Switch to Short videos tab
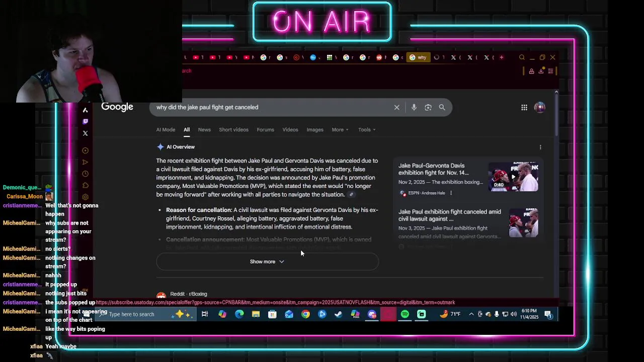The image size is (644, 362). coord(233,130)
